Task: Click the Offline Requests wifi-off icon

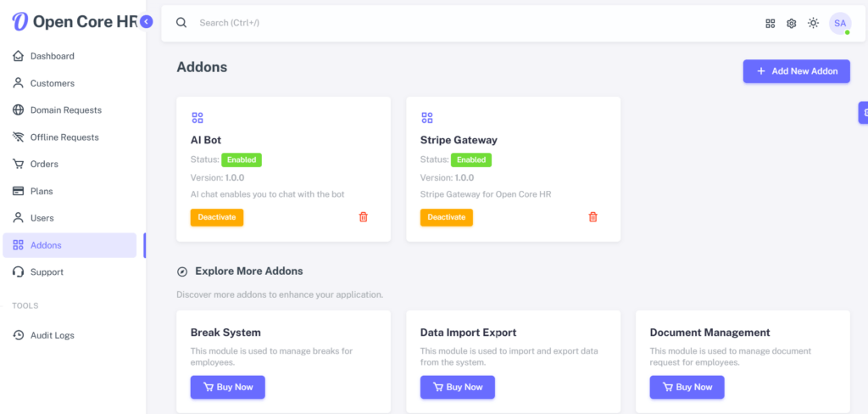Action: [x=19, y=137]
